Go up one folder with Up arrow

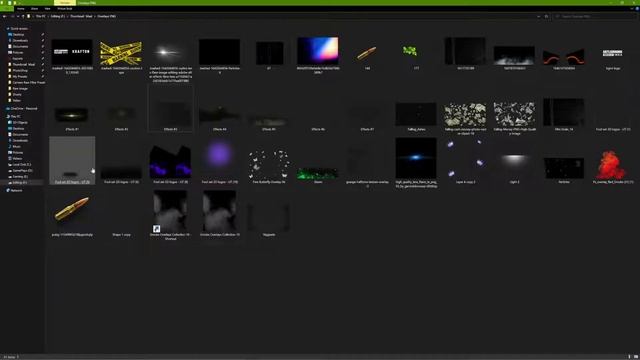pos(23,16)
